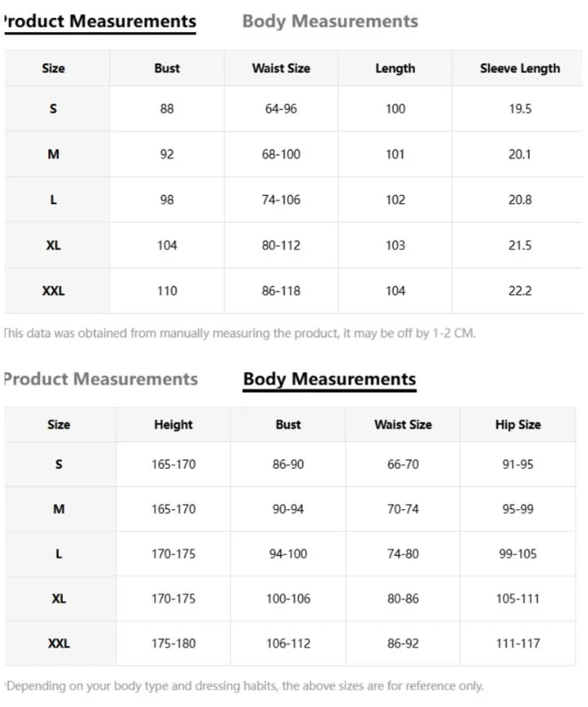Select the 66-70 waist size cell
This screenshot has width=588, height=707.
click(x=403, y=464)
